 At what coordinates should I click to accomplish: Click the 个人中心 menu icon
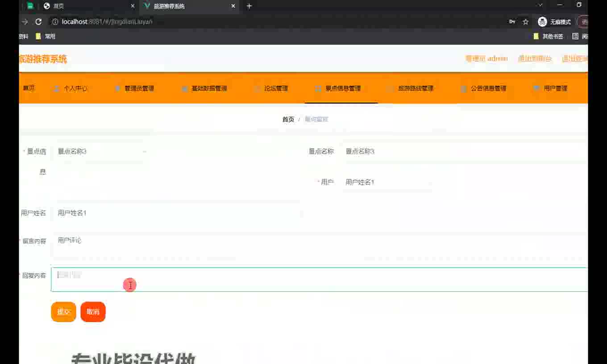tap(56, 88)
